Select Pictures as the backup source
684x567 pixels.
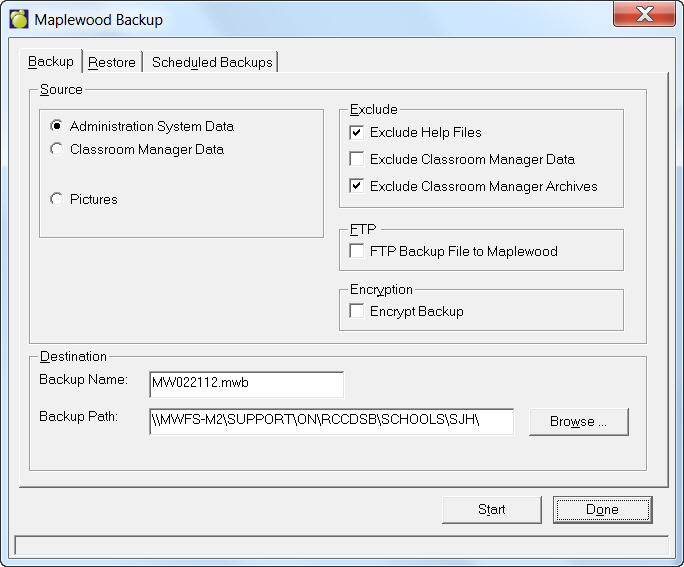pos(58,200)
